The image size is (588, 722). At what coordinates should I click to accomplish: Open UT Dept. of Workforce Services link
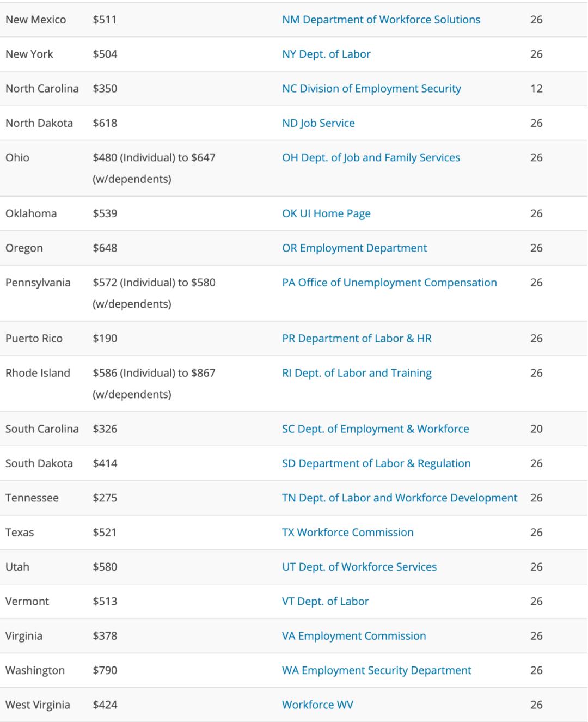pyautogui.click(x=359, y=567)
